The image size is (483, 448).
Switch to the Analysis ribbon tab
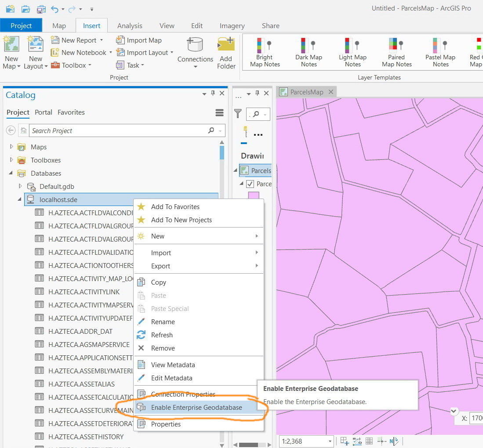tap(130, 25)
